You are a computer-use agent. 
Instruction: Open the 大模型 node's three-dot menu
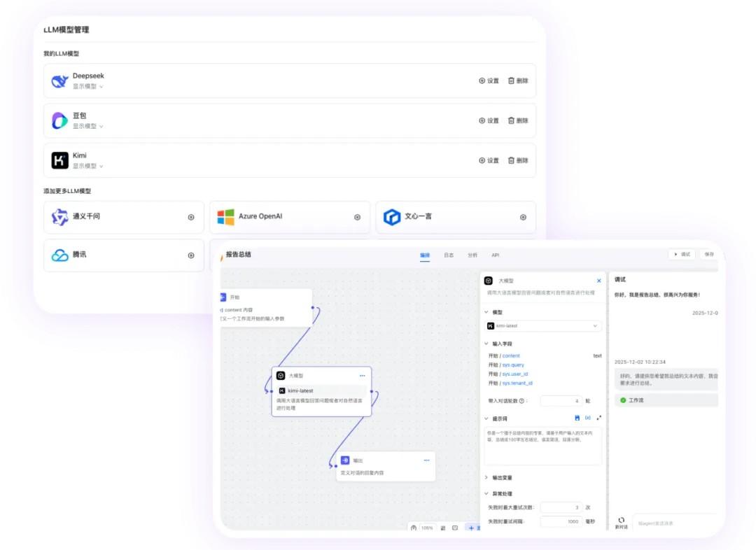363,376
